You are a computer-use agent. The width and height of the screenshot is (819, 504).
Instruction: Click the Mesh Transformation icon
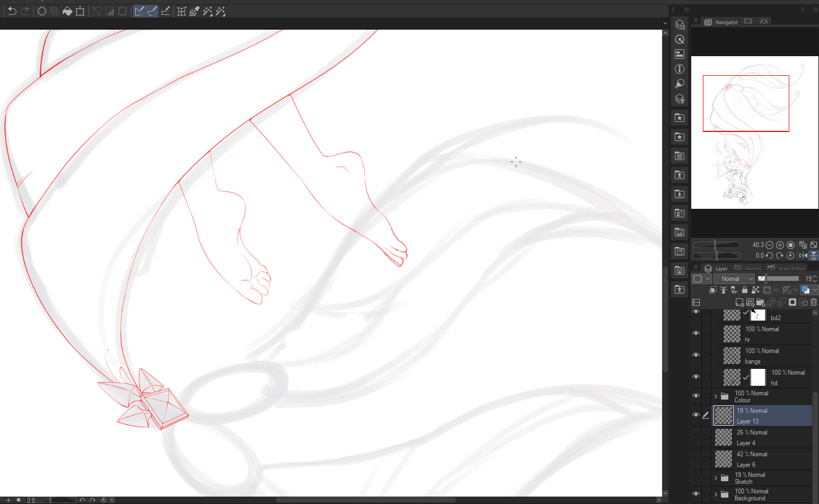click(x=182, y=11)
